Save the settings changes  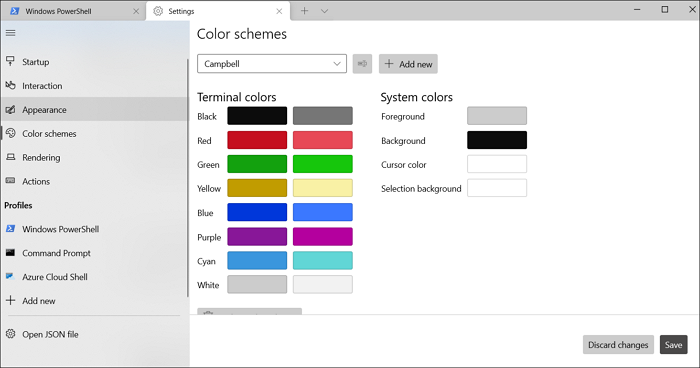pyautogui.click(x=674, y=345)
